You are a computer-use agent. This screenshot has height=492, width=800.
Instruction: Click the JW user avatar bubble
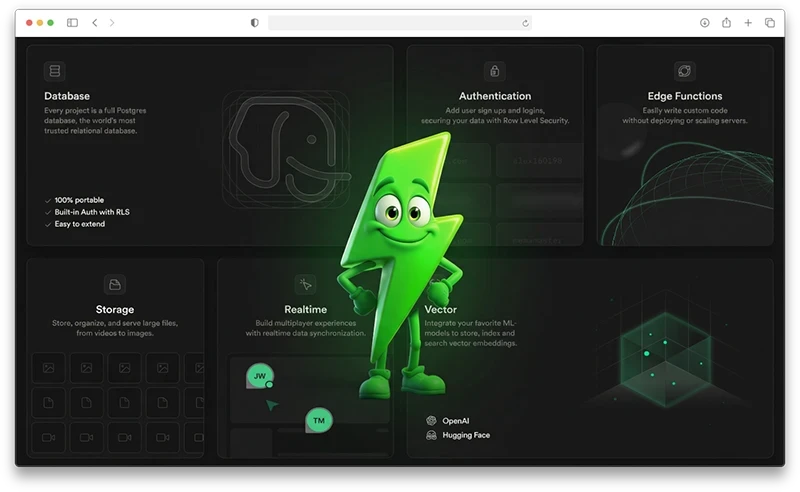(x=260, y=376)
